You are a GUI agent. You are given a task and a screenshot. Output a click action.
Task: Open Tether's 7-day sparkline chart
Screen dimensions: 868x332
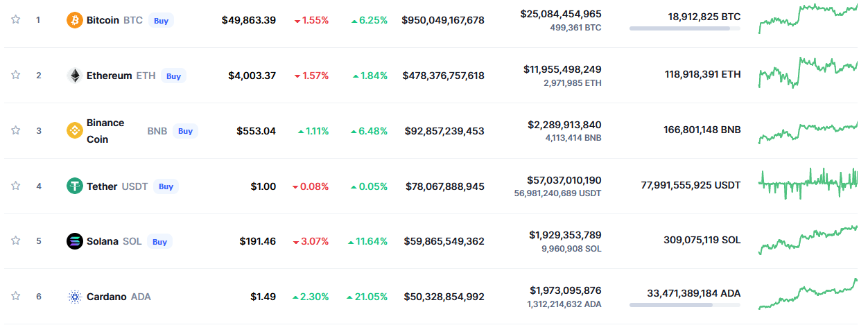click(808, 184)
